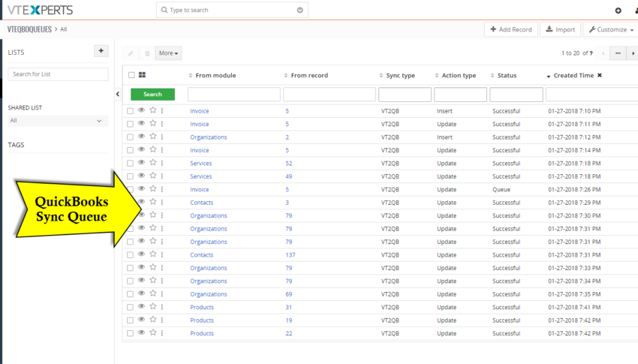Viewport: 638px width, 364px height.
Task: Click the page jump ellipsis button
Action: [x=618, y=53]
